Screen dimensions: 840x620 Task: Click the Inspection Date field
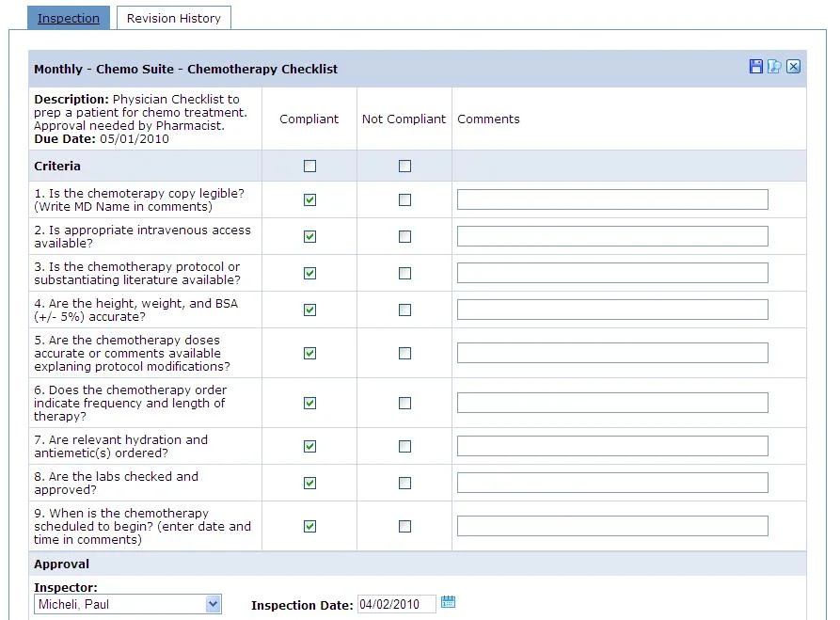tap(395, 605)
